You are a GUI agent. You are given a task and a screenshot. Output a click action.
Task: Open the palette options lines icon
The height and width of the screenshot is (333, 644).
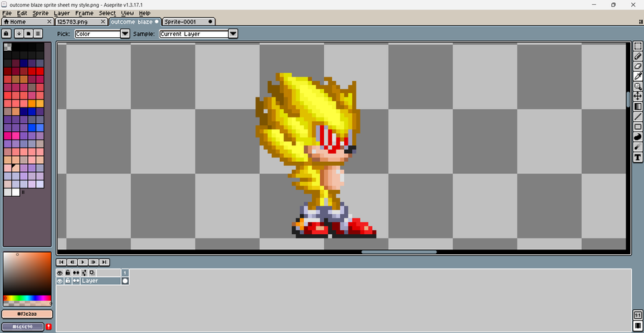tap(38, 34)
